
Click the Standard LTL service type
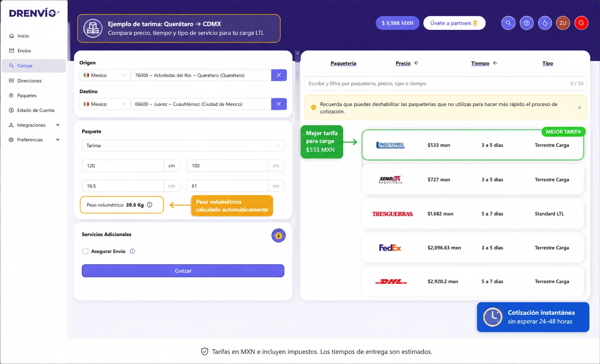click(x=549, y=214)
